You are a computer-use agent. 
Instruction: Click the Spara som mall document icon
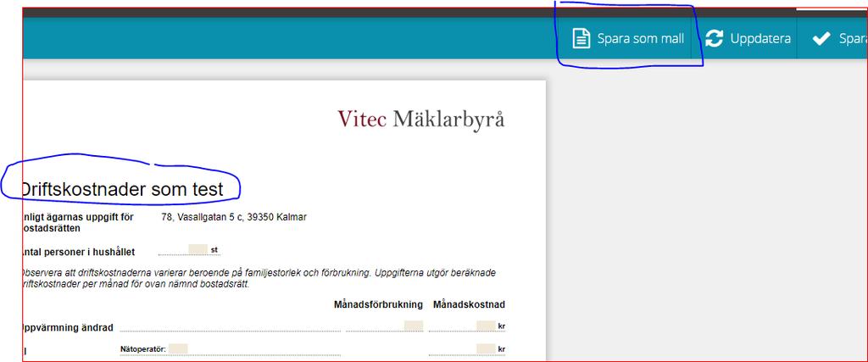click(581, 39)
